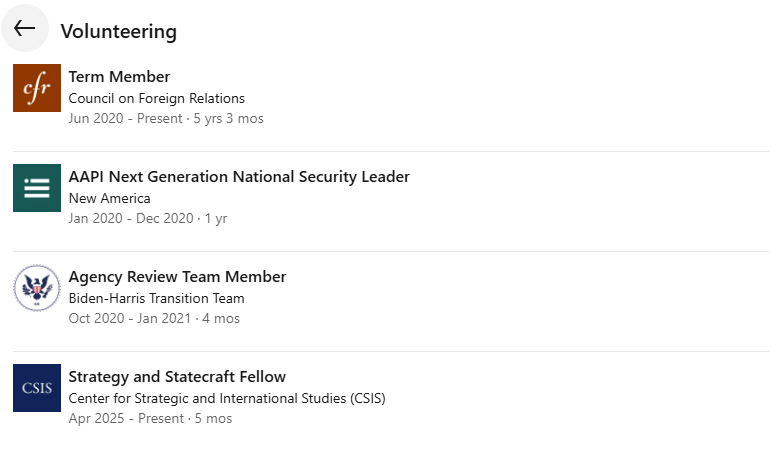Open the Term Member entry title

(119, 77)
